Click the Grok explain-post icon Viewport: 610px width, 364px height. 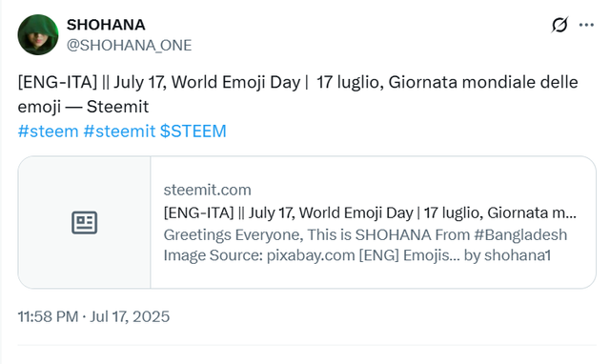click(x=559, y=25)
